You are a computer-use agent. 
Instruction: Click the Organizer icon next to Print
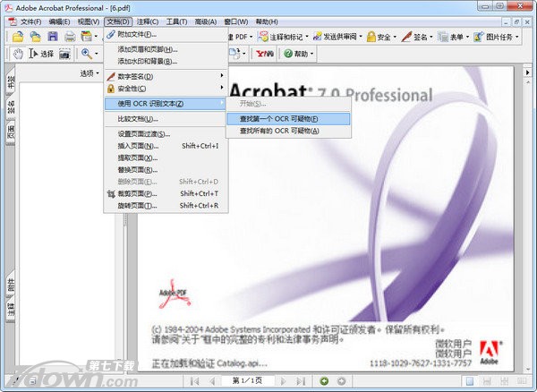[x=86, y=37]
